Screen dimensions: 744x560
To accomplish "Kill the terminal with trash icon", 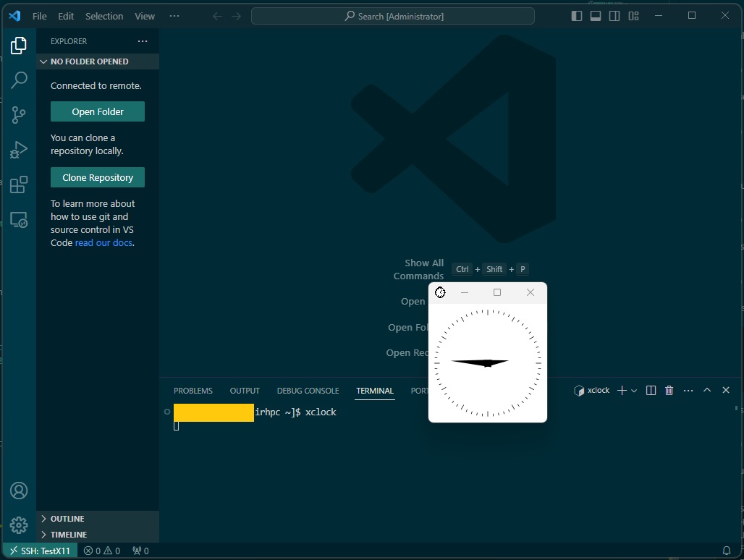I will click(x=669, y=391).
